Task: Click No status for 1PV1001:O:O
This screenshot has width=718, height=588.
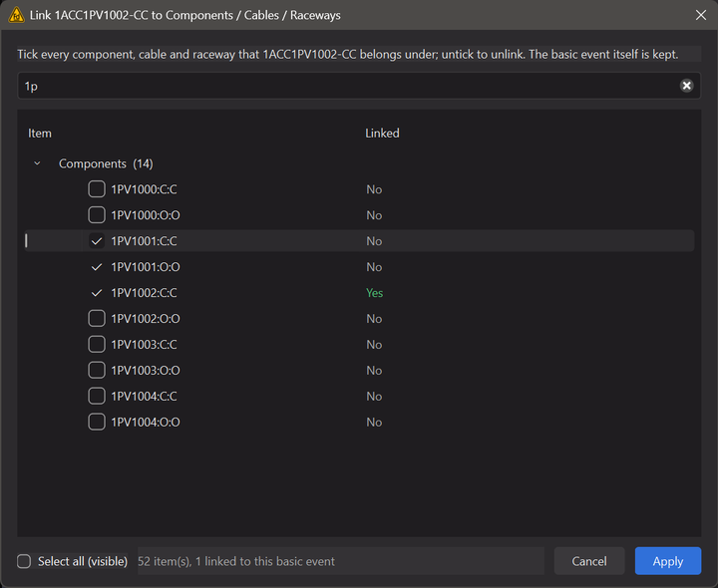Action: coord(374,267)
